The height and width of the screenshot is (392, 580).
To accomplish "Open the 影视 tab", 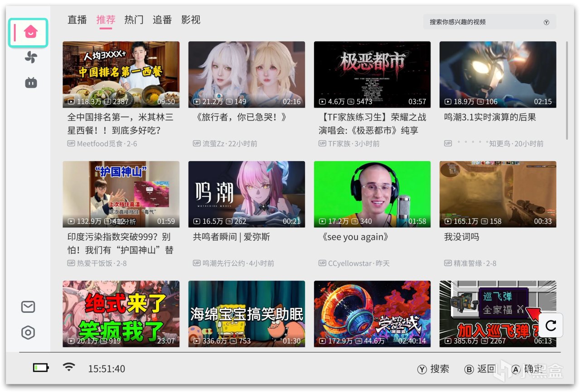I will coord(191,20).
